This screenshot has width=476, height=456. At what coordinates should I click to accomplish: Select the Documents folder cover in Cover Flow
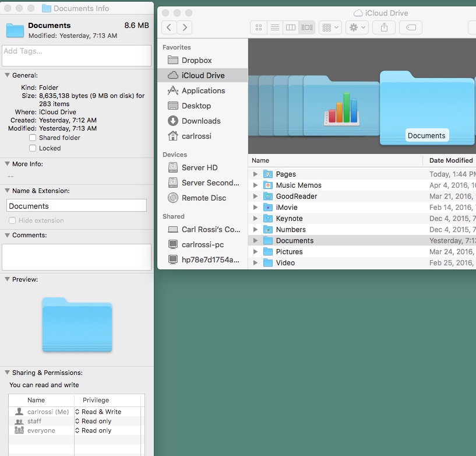427,108
